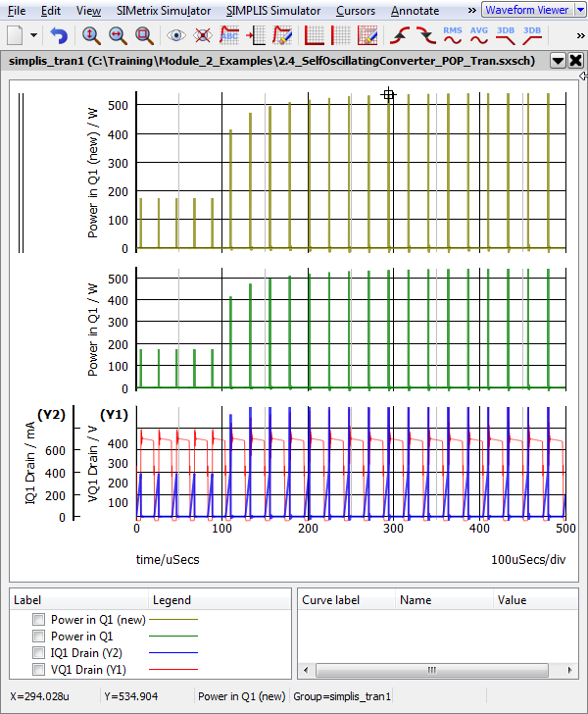Open the graph tab list dropdown arrow
Screen dimensions: 588x714
tap(558, 60)
